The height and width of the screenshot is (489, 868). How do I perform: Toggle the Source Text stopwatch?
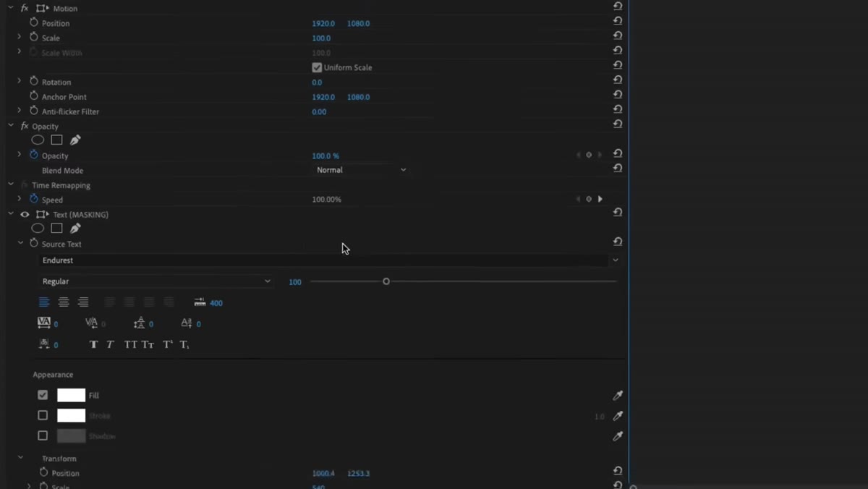[x=34, y=243]
